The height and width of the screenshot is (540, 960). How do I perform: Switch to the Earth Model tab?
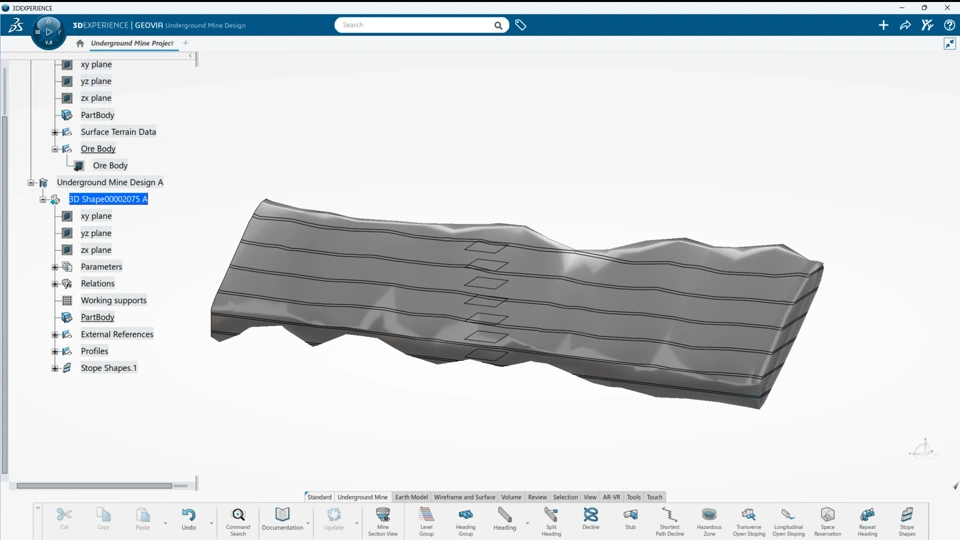coord(411,497)
